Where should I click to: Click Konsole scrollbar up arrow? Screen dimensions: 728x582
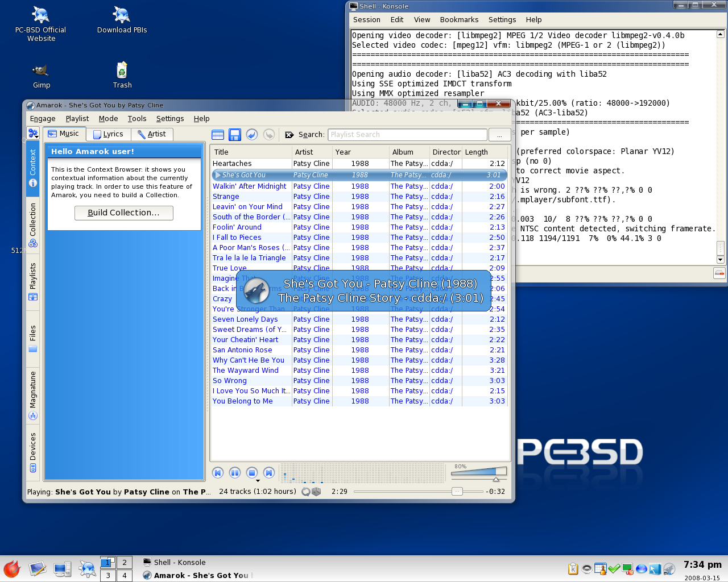point(720,34)
